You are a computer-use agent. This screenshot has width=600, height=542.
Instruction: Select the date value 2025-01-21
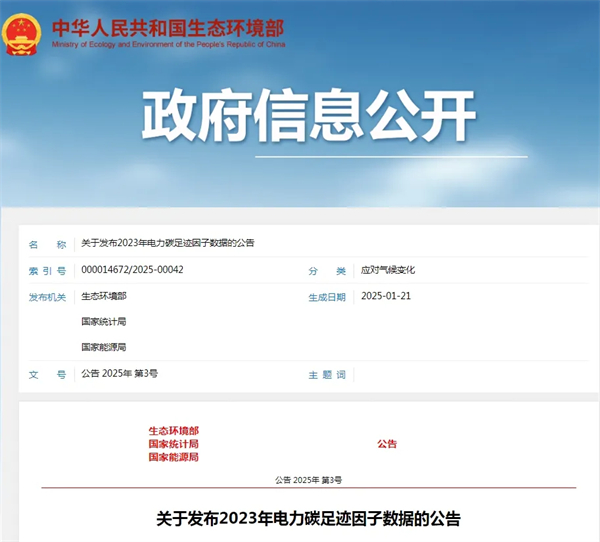pos(386,296)
